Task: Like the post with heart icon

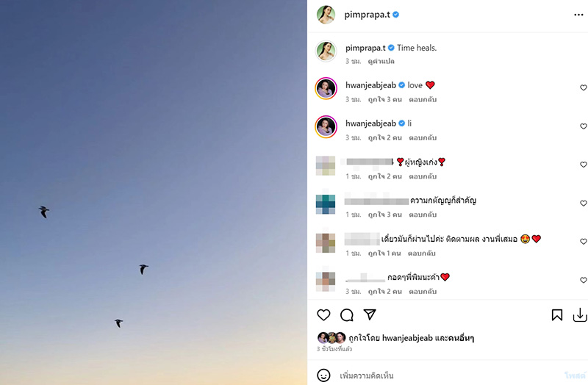Action: 323,315
